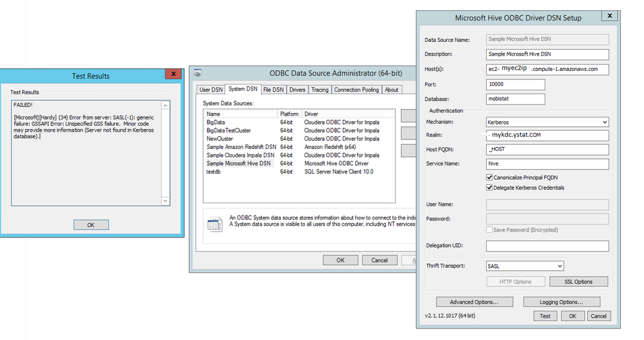
Task: Open the Drivers tab
Action: coord(297,90)
